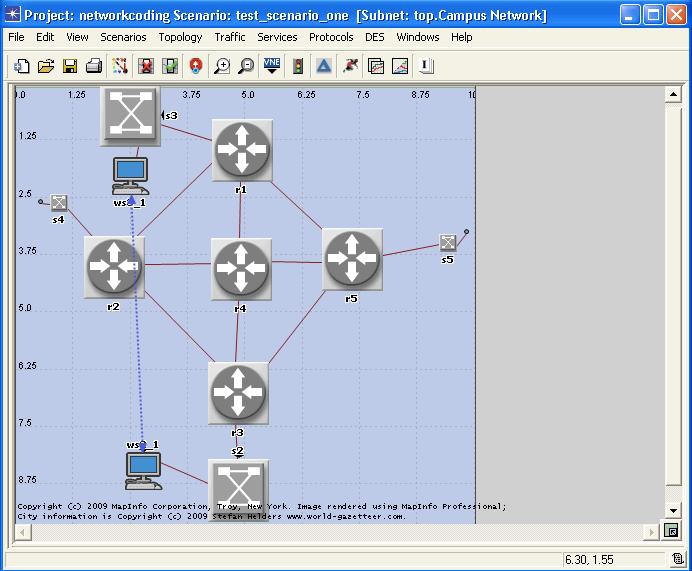Open the File menu
Screen dimensions: 692x571
(16, 37)
